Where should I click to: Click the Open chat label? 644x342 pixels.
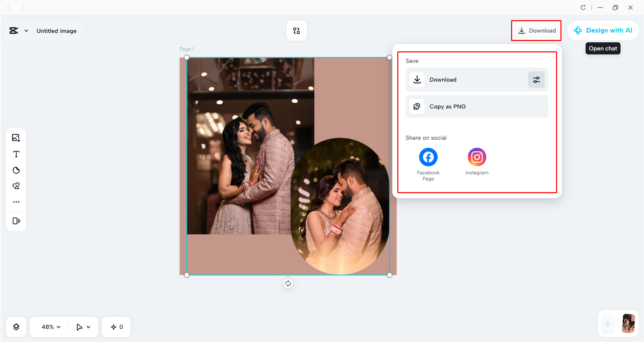(x=602, y=48)
